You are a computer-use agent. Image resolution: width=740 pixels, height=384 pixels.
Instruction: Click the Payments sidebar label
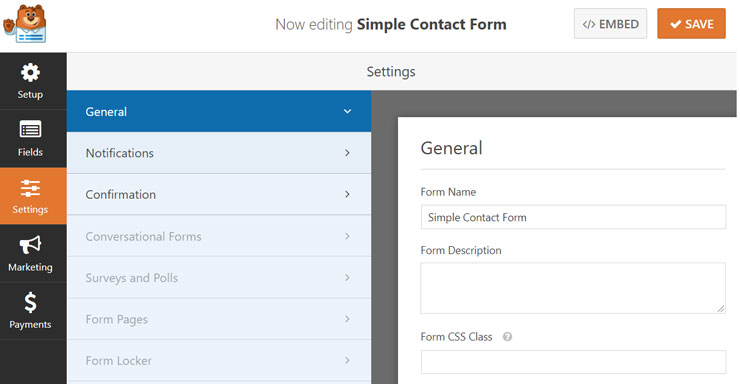coord(30,325)
